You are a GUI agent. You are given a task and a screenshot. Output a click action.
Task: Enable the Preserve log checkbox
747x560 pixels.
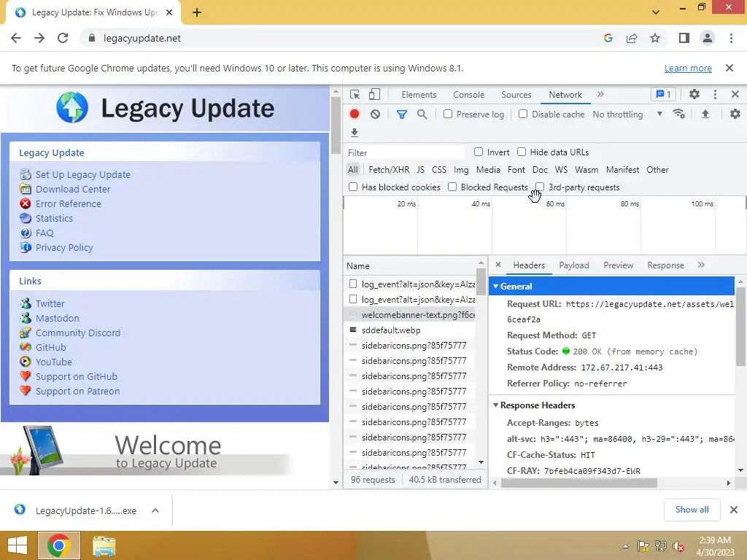click(x=448, y=114)
